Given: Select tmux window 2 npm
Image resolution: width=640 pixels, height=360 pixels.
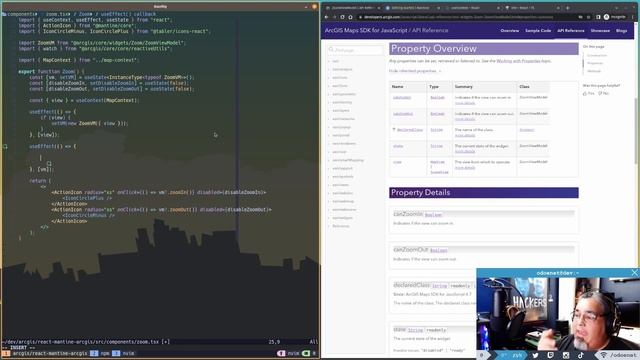Looking at the screenshot, I should [100, 353].
